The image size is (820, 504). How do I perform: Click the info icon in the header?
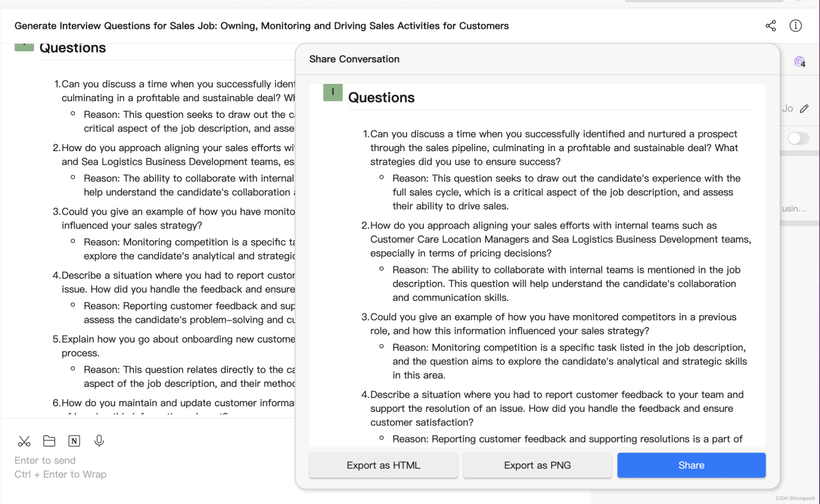(x=796, y=26)
